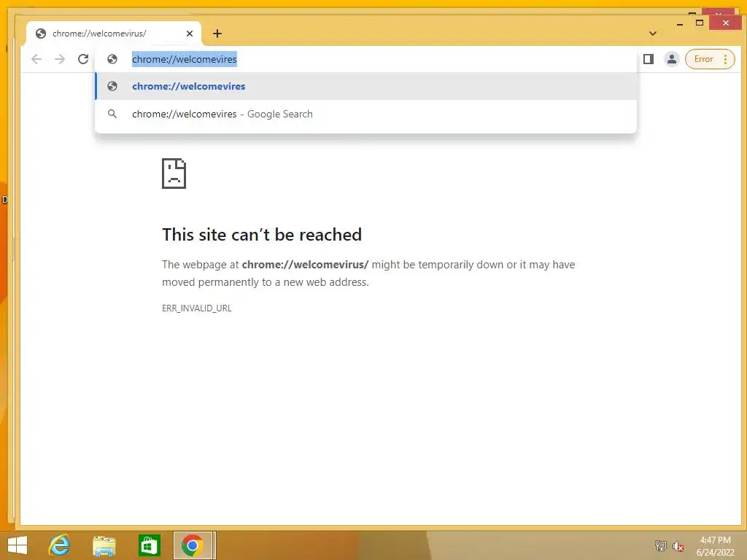The height and width of the screenshot is (560, 747).
Task: Click the globe icon in address bar
Action: pos(112,59)
